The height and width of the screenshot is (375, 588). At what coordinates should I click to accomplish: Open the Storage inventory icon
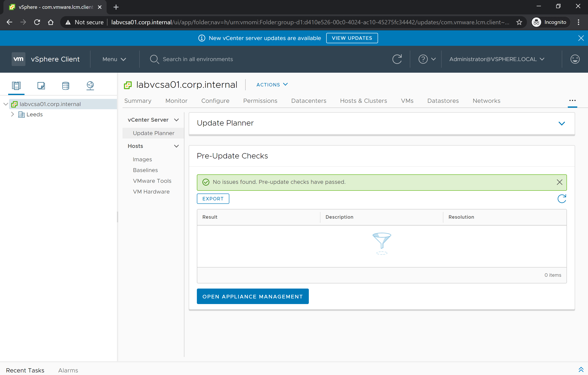[66, 86]
